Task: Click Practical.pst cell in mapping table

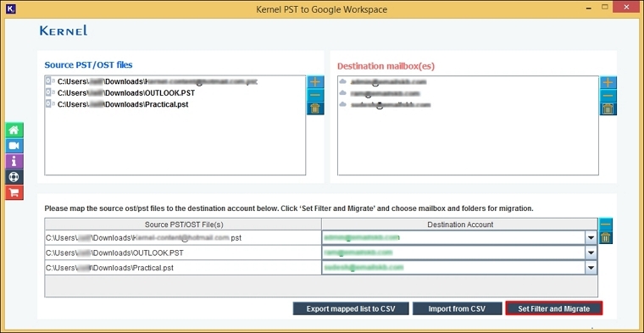Action: [x=183, y=268]
